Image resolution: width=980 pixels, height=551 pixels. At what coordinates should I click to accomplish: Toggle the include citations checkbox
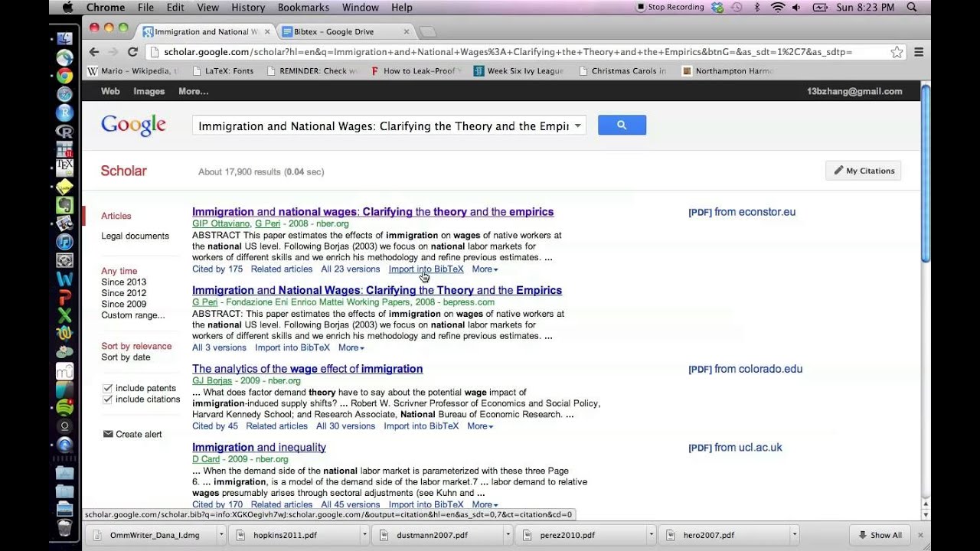click(107, 399)
